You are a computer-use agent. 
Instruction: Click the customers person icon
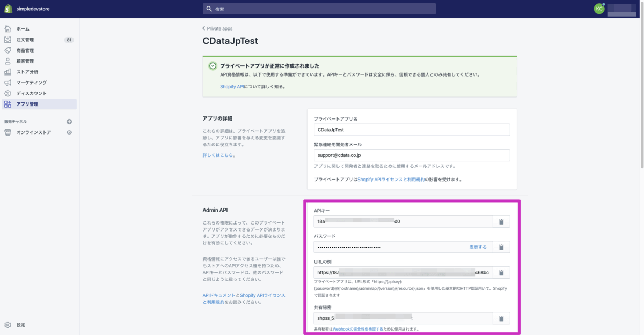click(x=8, y=61)
